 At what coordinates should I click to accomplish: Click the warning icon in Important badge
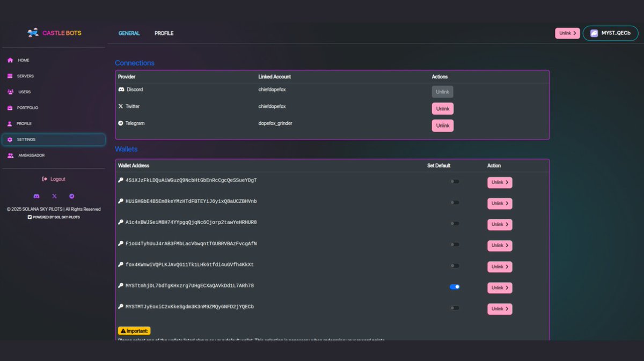click(x=123, y=331)
